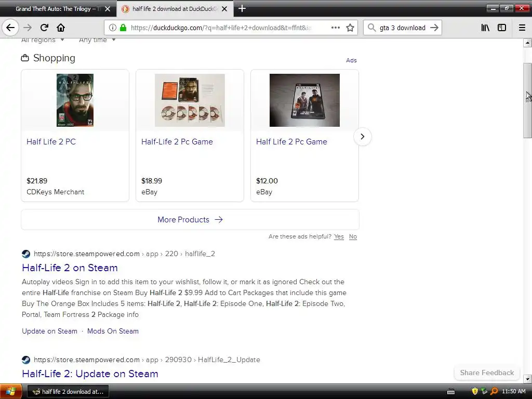Select the half life 2 download taskbar item

[x=68, y=392]
